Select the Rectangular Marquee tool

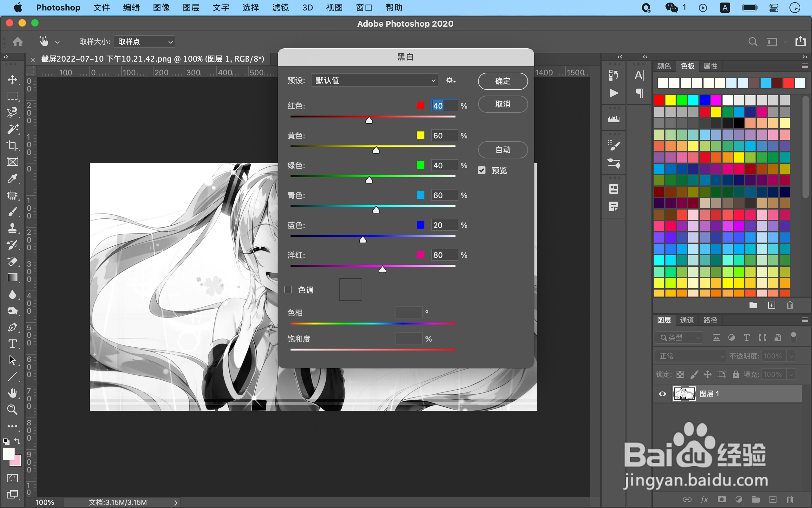(x=12, y=96)
